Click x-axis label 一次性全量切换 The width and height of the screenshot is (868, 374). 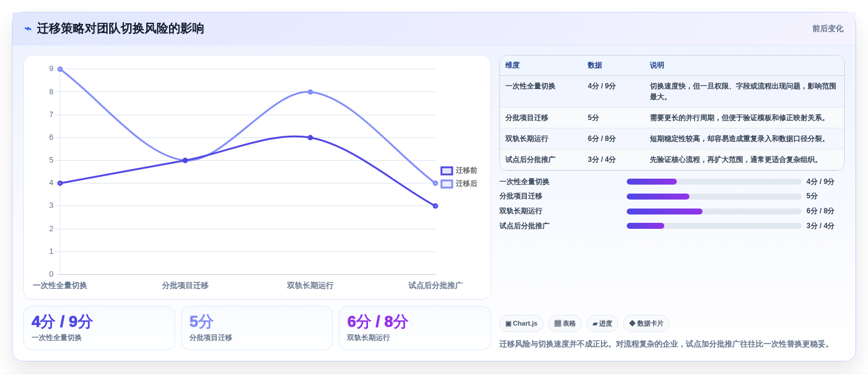[x=60, y=286]
